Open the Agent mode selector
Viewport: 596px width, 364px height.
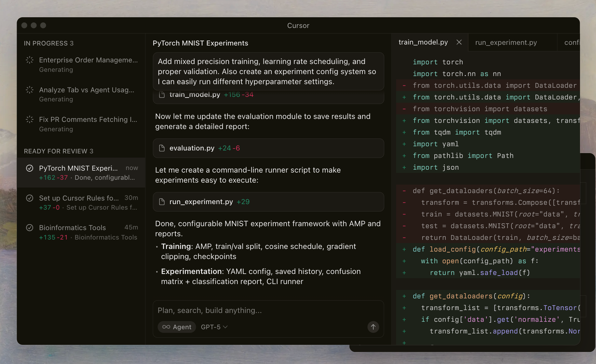coord(177,327)
